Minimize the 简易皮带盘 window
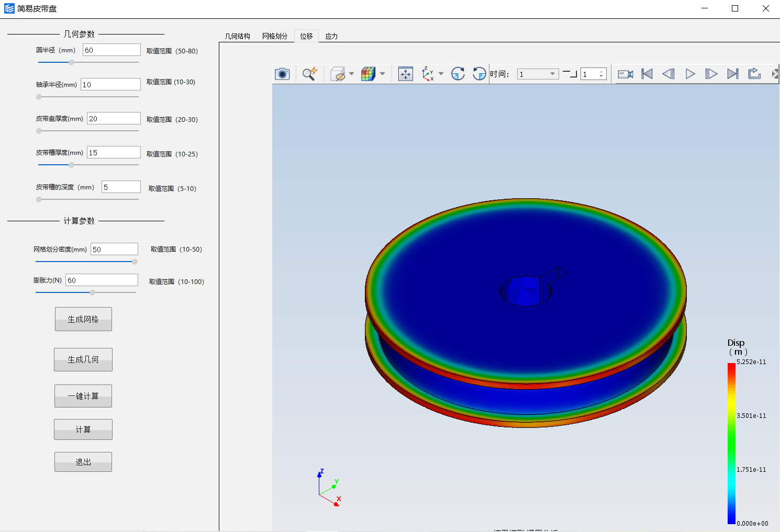Viewport: 780px width, 532px height. coord(705,8)
